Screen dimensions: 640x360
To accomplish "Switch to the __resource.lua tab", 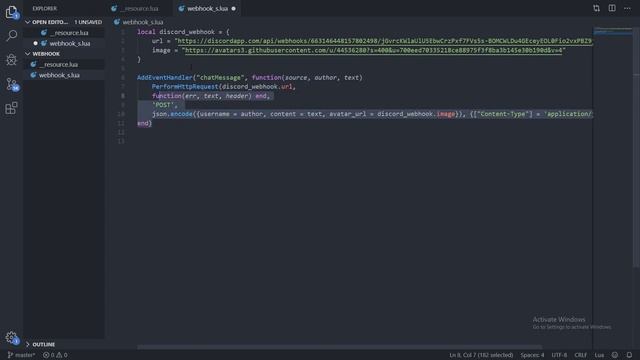I will click(x=140, y=8).
